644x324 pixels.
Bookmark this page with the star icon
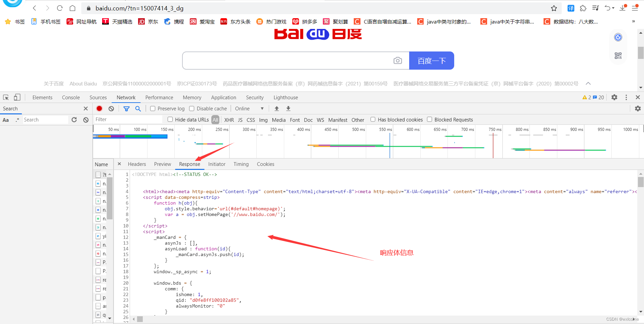[554, 8]
